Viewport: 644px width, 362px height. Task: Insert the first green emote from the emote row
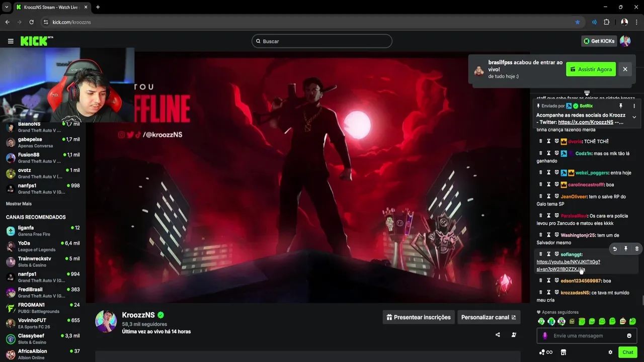pos(541,321)
